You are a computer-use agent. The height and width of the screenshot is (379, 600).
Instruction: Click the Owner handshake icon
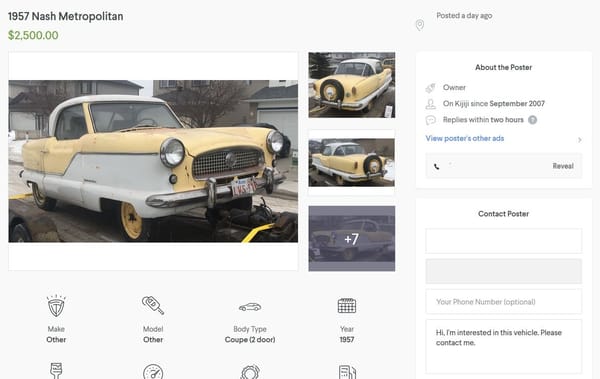pyautogui.click(x=430, y=88)
